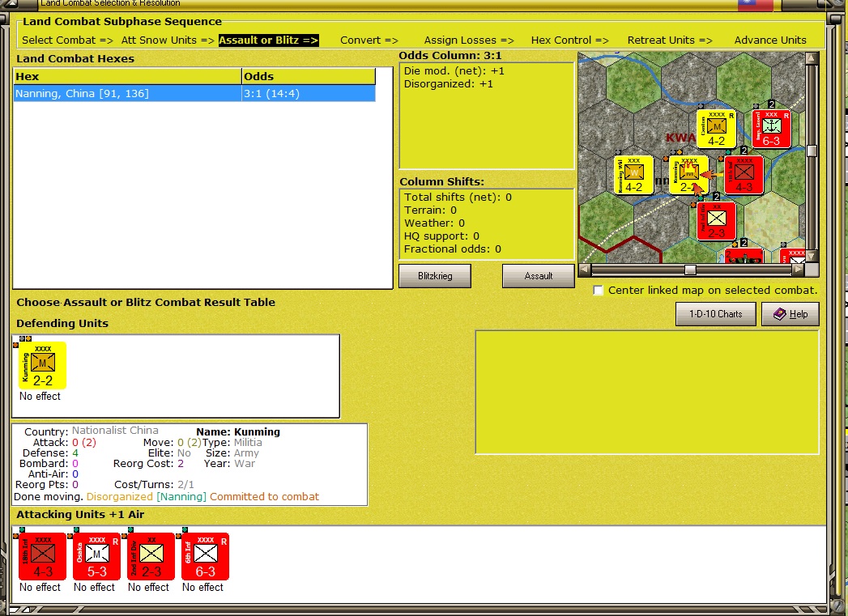The width and height of the screenshot is (848, 616).
Task: Click the Canton 4-2 militia unit on map
Action: coord(716,129)
